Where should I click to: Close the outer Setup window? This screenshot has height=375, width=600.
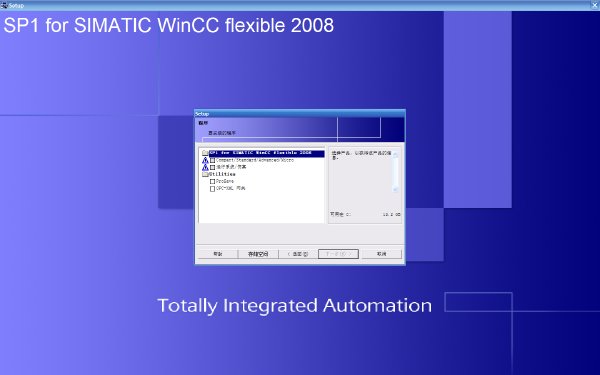595,5
